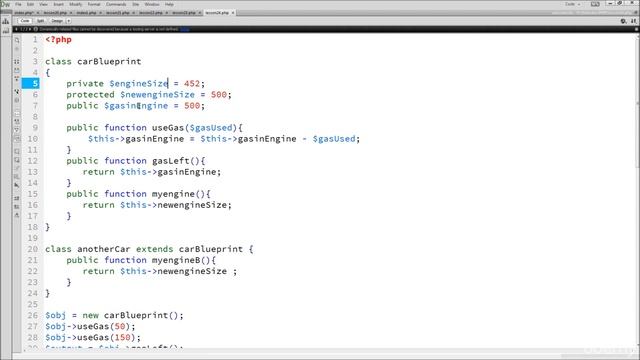Image resolution: width=640 pixels, height=360 pixels.
Task: Open Design view dropdown arrow
Action: coord(68,21)
